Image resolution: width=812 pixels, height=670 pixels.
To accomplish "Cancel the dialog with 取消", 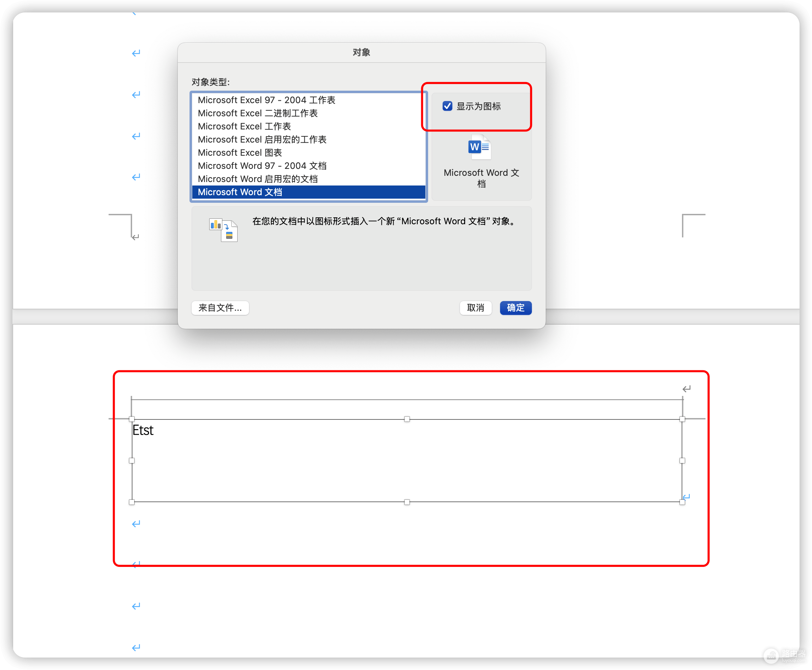I will click(x=476, y=308).
